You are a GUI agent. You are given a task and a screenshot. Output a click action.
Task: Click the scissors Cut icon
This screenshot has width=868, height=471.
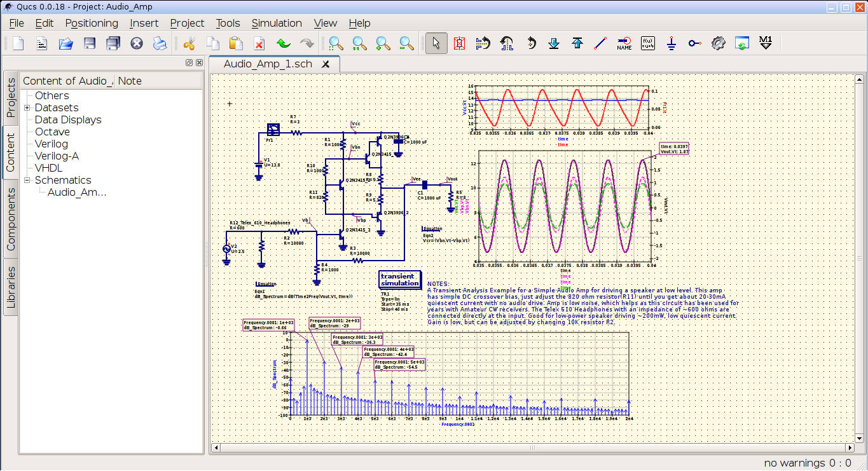189,44
